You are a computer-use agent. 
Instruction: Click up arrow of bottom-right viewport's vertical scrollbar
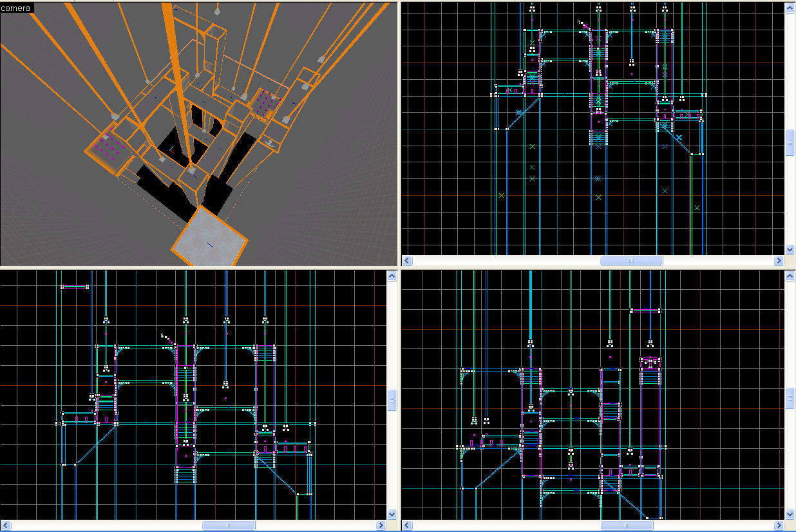coord(790,276)
